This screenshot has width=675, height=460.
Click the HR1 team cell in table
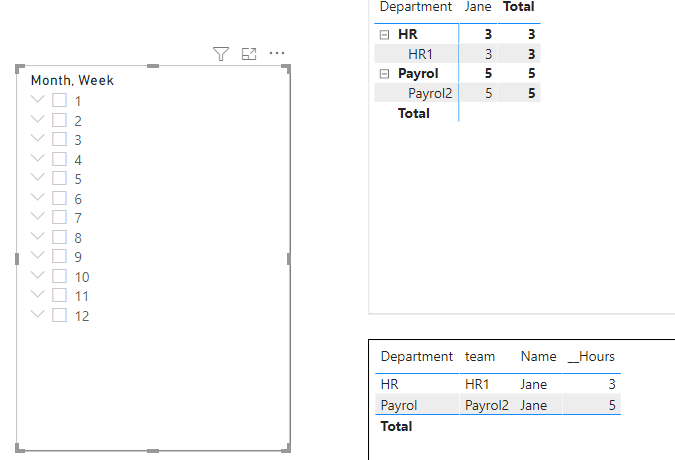477,384
